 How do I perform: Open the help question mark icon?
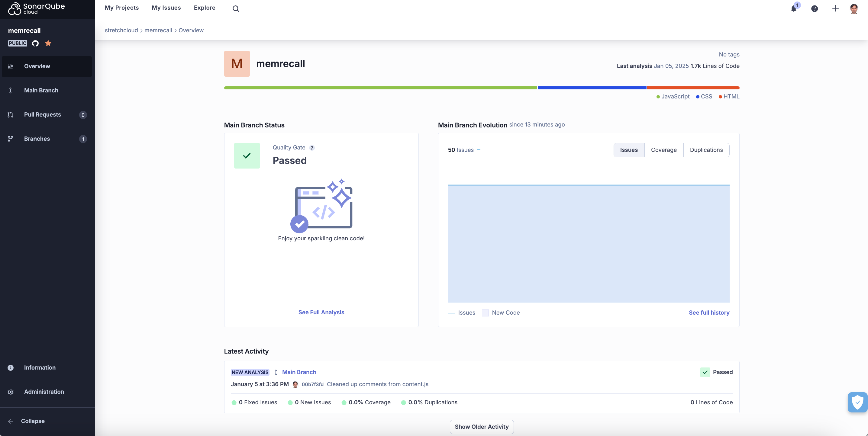click(815, 9)
